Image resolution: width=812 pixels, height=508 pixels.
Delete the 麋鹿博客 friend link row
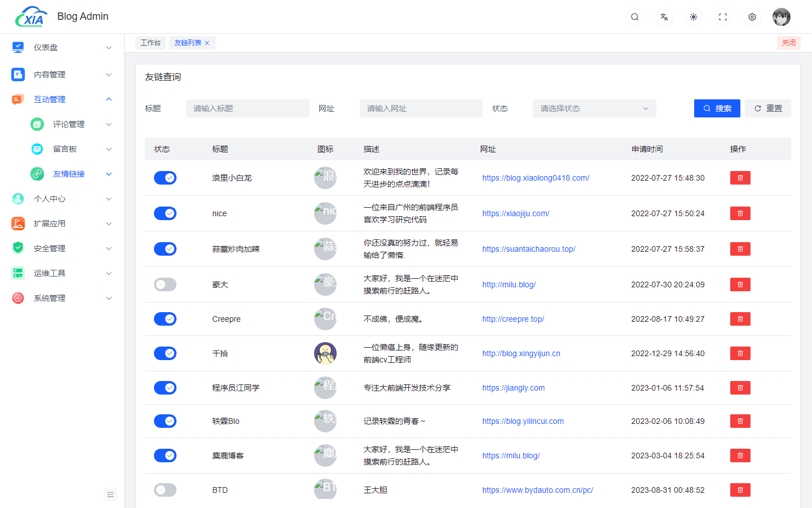740,456
